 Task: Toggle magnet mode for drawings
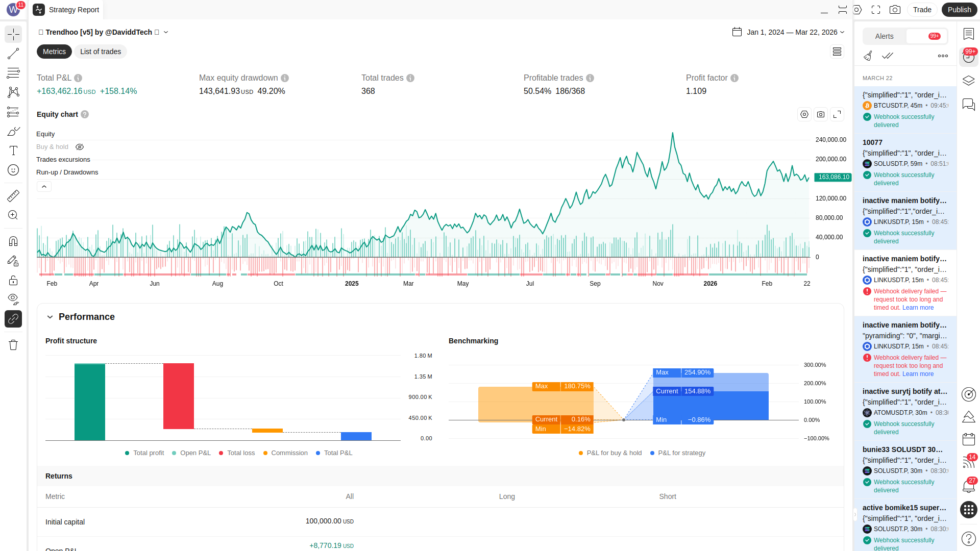point(13,241)
